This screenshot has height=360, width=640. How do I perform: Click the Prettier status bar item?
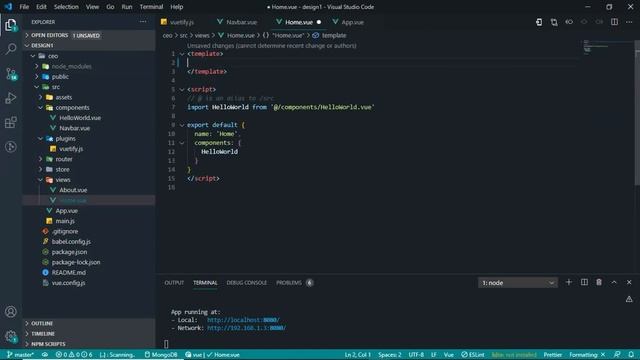[553, 355]
